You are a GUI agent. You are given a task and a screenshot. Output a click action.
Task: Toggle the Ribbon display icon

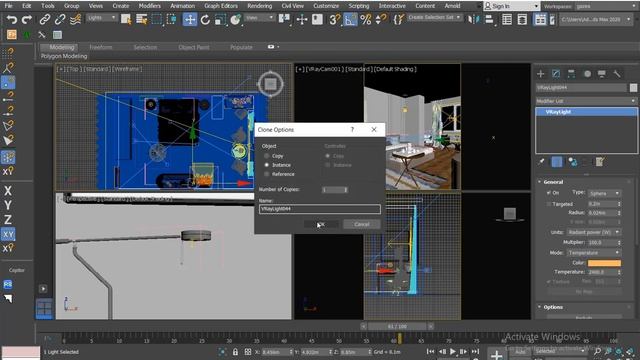[x=540, y=19]
